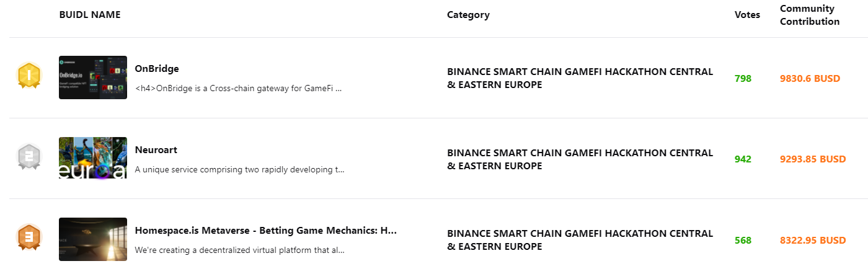Click Neuroart's 942 votes count
The image size is (868, 279).
pos(743,159)
